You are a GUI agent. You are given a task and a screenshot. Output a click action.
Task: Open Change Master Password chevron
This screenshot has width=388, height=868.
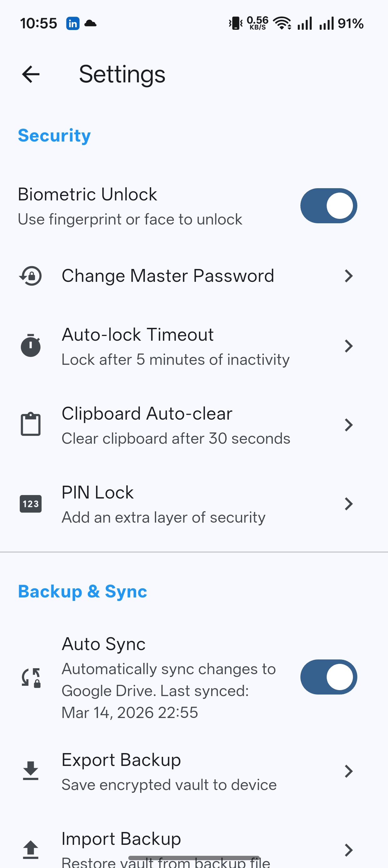349,276
